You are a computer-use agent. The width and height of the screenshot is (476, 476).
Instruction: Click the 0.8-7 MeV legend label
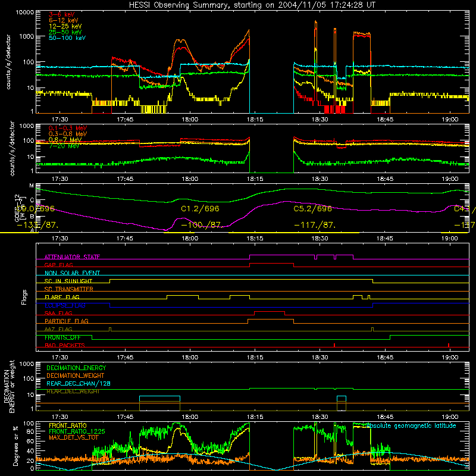[65, 140]
